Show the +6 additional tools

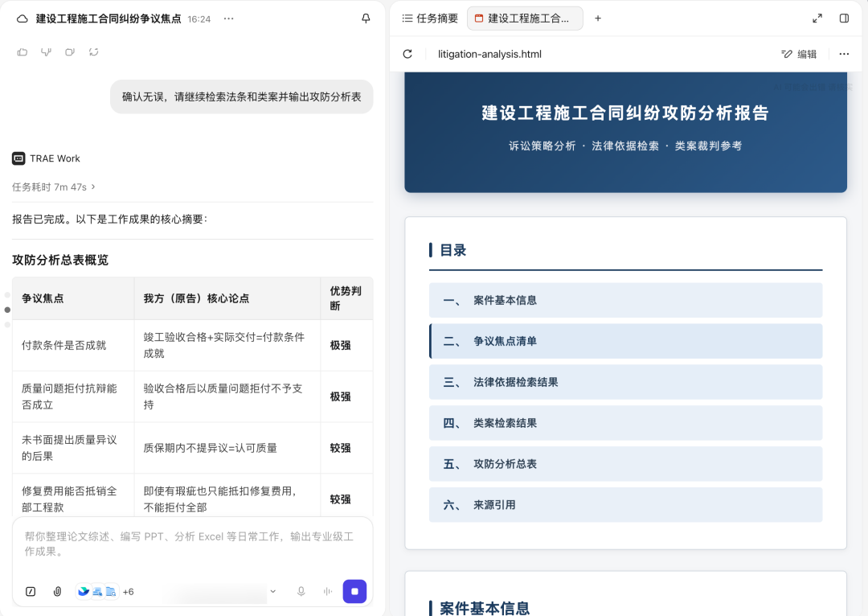tap(128, 592)
